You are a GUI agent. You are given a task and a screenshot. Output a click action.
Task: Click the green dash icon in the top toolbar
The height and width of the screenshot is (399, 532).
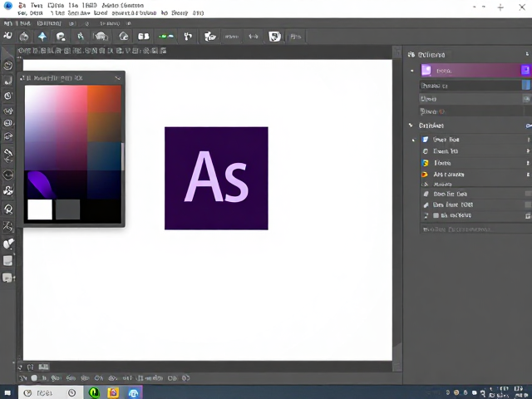pyautogui.click(x=166, y=37)
